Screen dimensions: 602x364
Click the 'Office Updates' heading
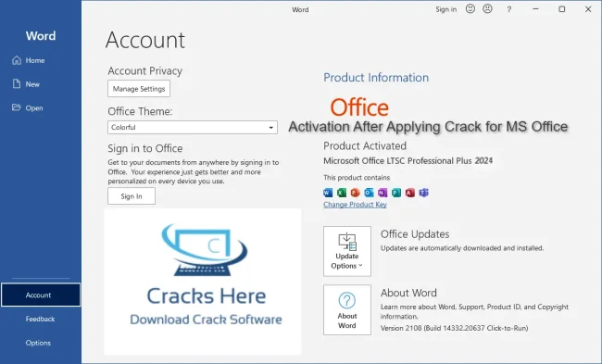pos(415,233)
